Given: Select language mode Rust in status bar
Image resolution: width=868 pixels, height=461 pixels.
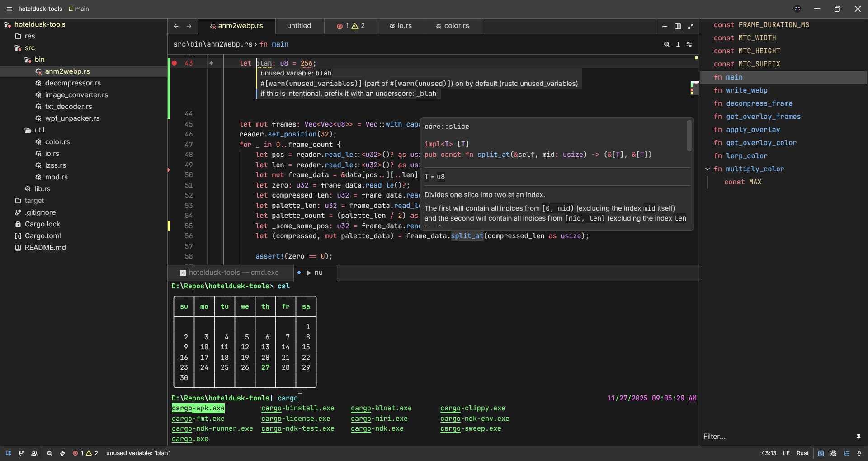Looking at the screenshot, I should point(802,453).
